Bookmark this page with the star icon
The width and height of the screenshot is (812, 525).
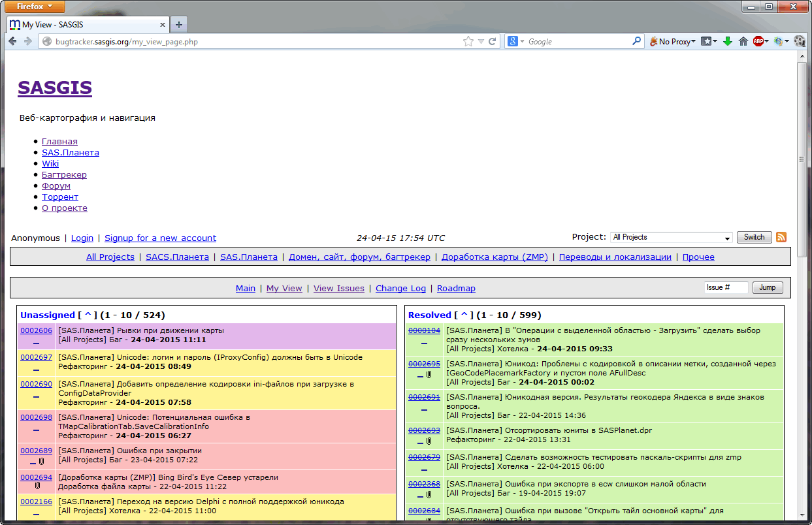[x=468, y=41]
